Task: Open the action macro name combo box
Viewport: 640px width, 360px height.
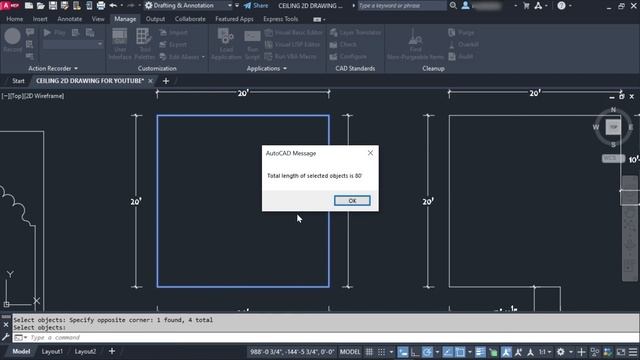Action: (73, 44)
